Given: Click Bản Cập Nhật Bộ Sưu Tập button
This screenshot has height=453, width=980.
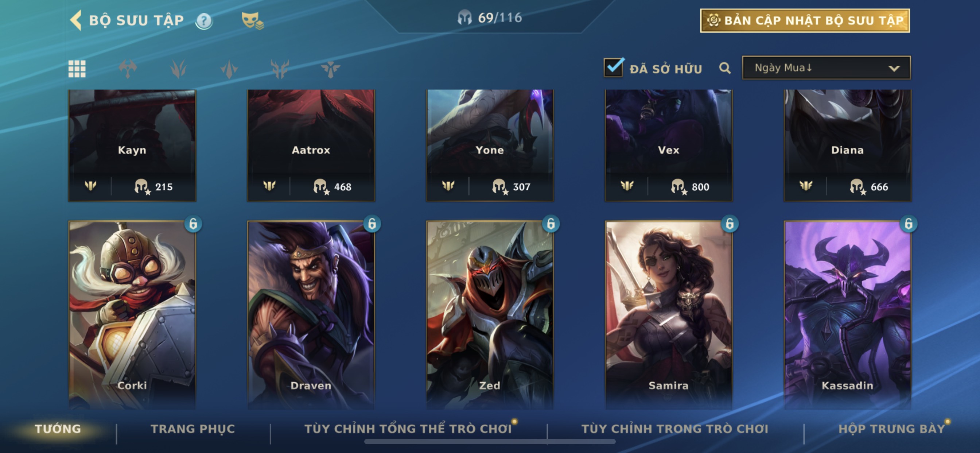Looking at the screenshot, I should pyautogui.click(x=805, y=20).
